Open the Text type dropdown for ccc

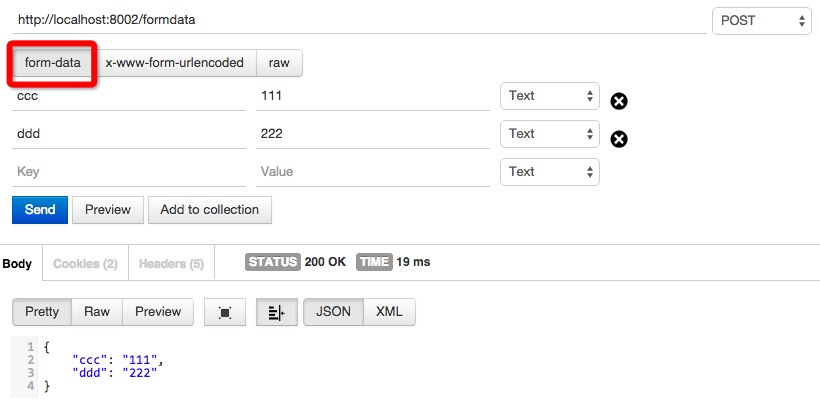550,96
